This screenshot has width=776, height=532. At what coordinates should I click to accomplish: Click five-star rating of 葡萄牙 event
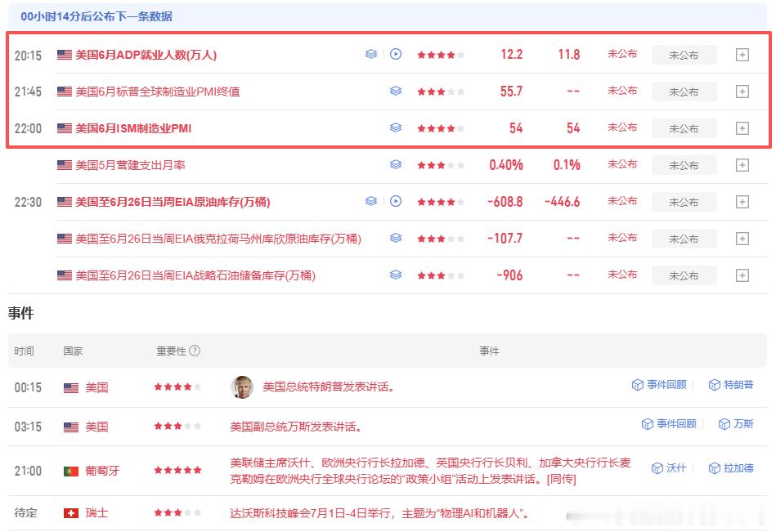[x=177, y=470]
